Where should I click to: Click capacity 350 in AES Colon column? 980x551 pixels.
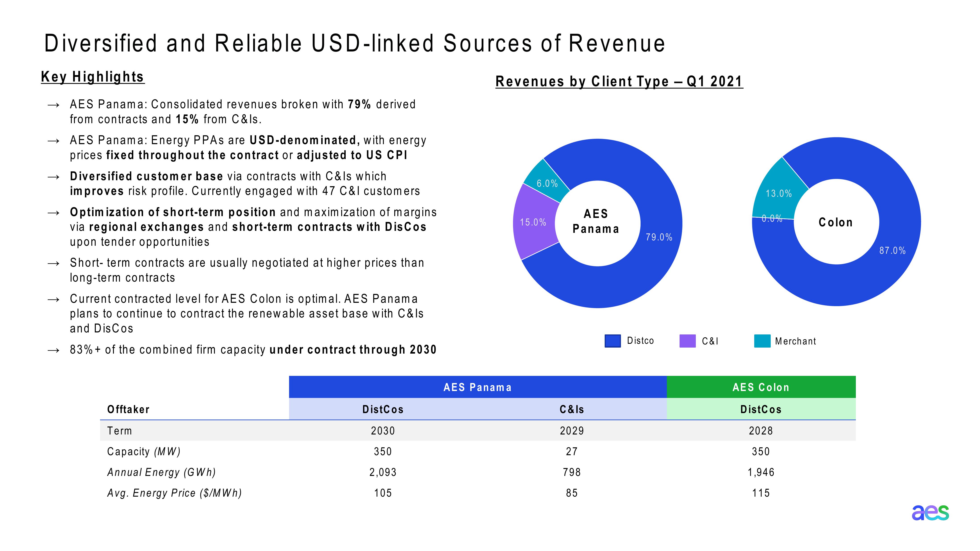tap(761, 451)
